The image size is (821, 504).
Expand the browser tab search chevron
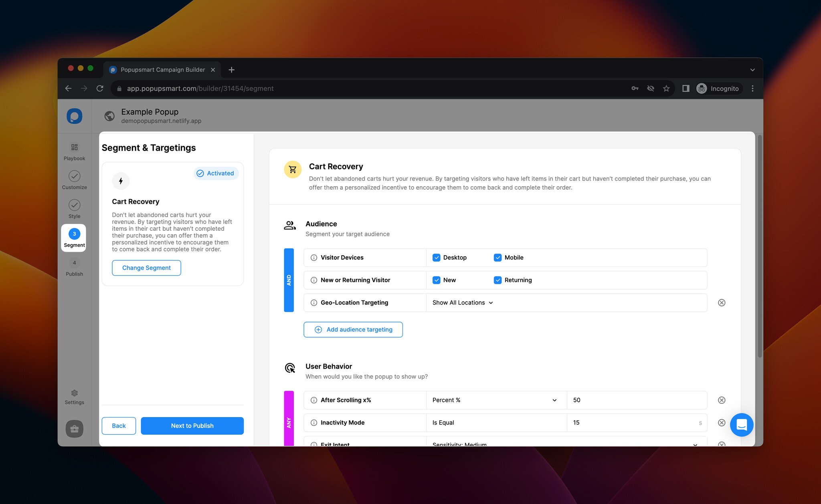point(752,70)
